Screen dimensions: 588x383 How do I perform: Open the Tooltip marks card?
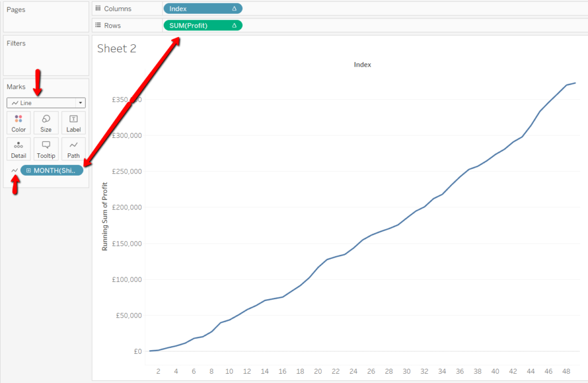click(46, 149)
